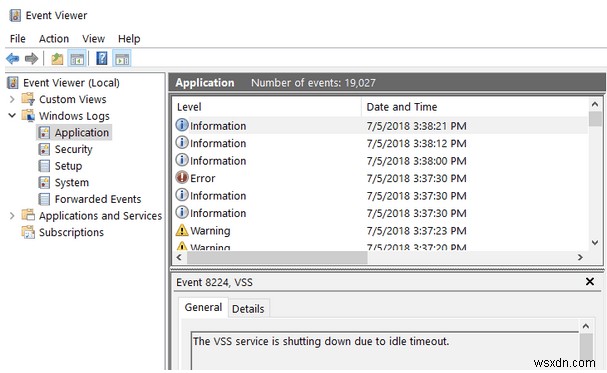Open the Help menu
The width and height of the screenshot is (607, 373).
[129, 39]
